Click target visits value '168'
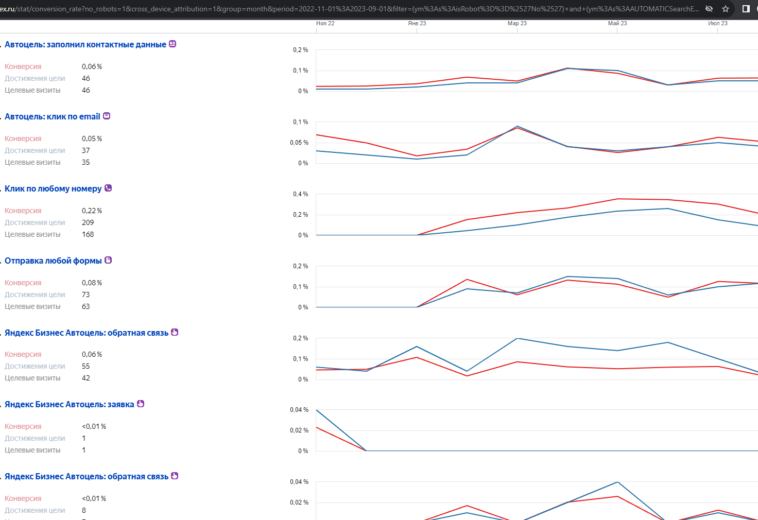The width and height of the screenshot is (758, 520). [87, 234]
